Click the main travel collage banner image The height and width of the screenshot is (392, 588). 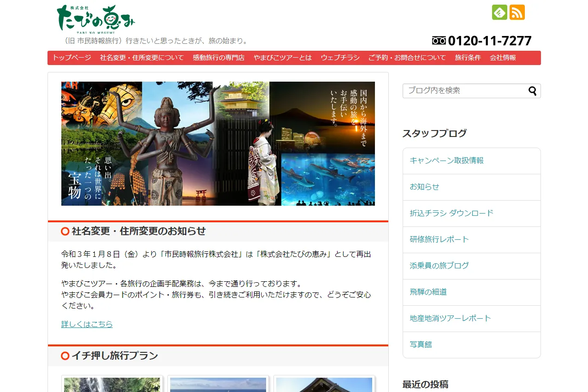tap(218, 143)
